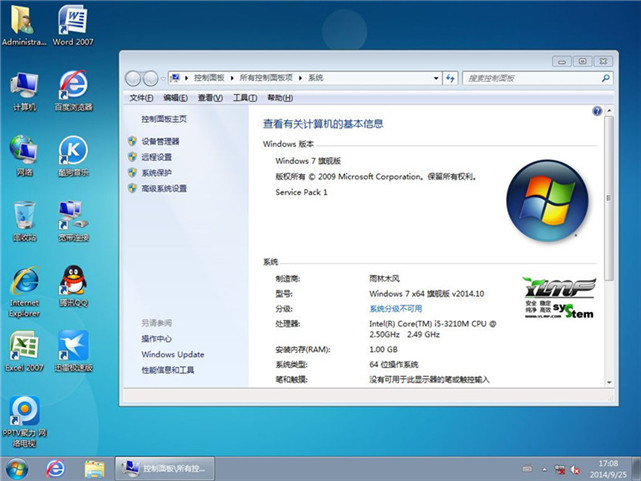This screenshot has height=481, width=641.
Task: Select the Service Pack 1 text
Action: click(301, 192)
